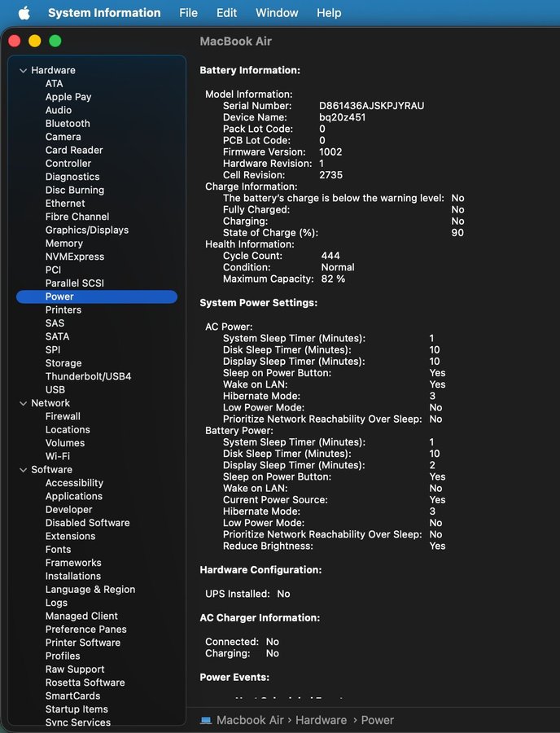This screenshot has width=560, height=733.
Task: Collapse the Network category
Action: [23, 403]
